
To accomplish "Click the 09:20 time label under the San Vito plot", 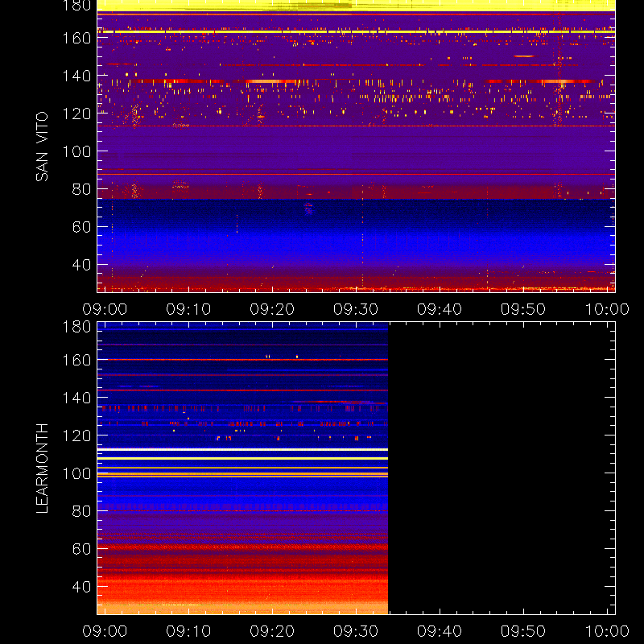I will pyautogui.click(x=272, y=309).
